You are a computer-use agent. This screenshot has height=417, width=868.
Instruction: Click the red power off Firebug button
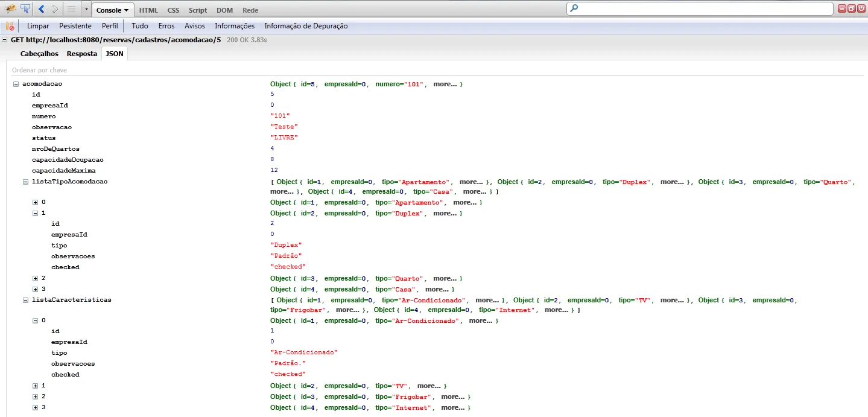click(x=861, y=8)
